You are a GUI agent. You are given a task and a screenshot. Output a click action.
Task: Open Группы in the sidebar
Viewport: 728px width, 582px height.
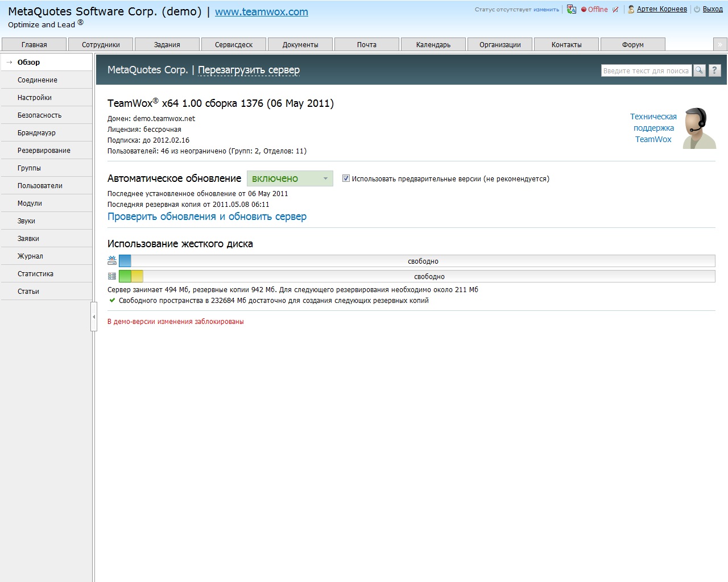point(46,168)
